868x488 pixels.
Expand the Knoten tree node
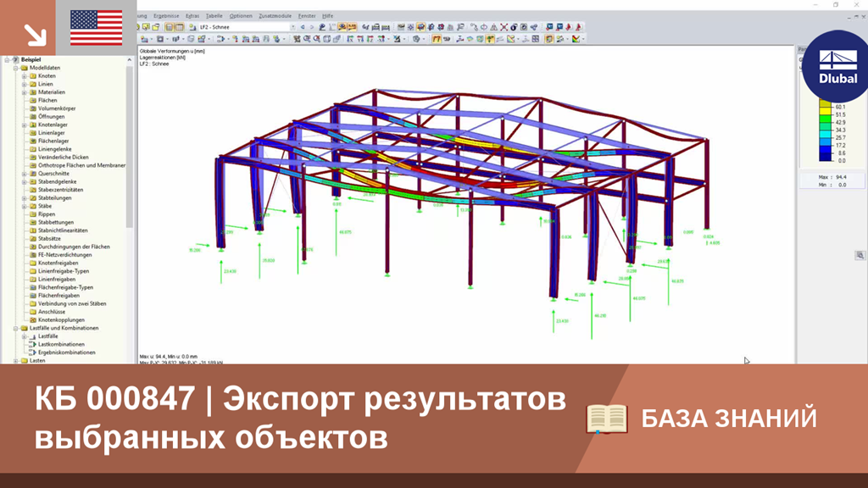[25, 75]
